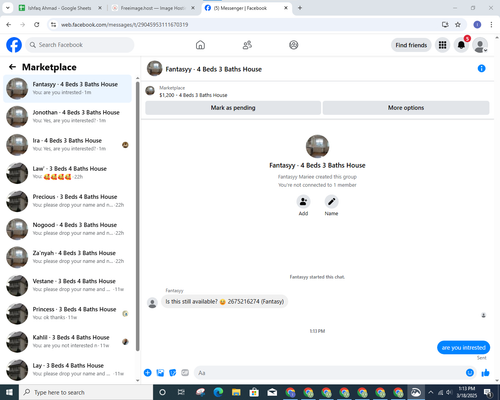500x400 pixels.
Task: Open Microsoft Edge from taskbar
Action: pyautogui.click(x=218, y=392)
